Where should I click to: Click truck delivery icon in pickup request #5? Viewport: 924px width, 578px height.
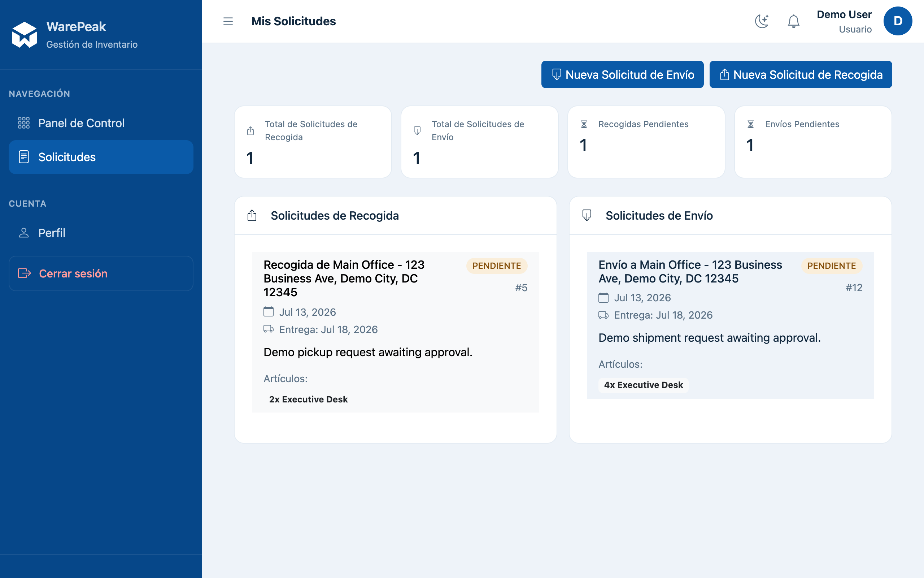[x=269, y=329]
